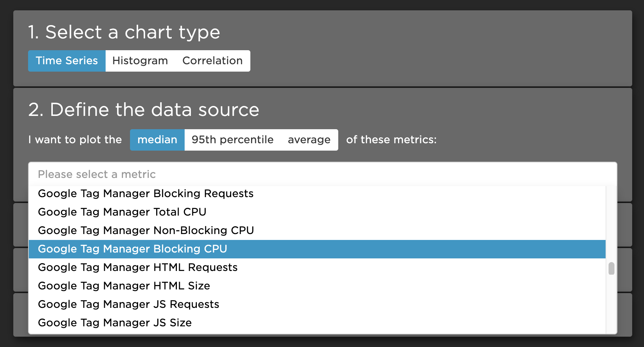Switch chart type to Histogram

(x=140, y=61)
